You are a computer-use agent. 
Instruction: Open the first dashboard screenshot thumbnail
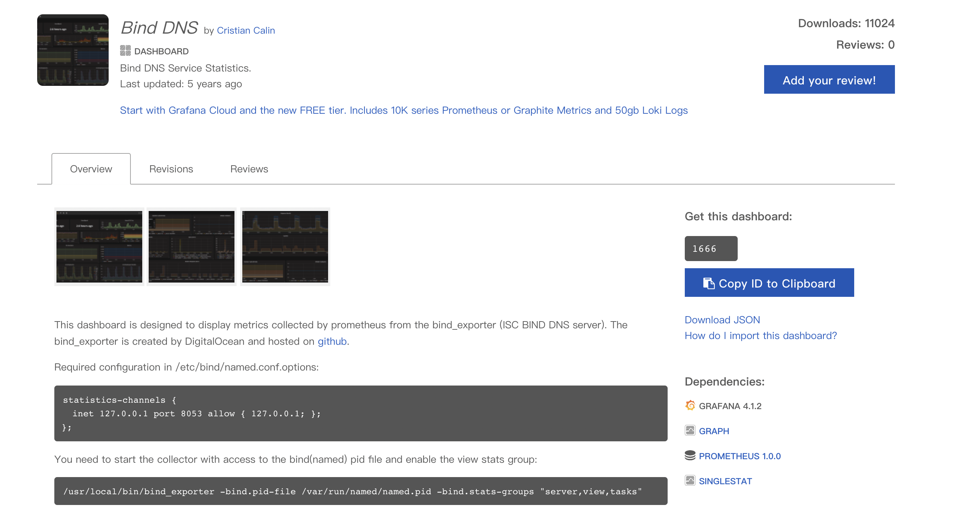point(99,247)
